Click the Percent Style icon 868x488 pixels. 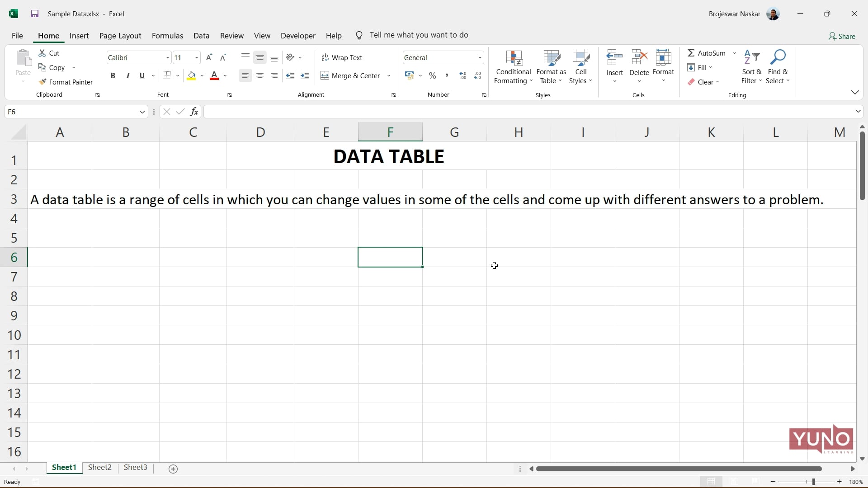[x=433, y=75]
